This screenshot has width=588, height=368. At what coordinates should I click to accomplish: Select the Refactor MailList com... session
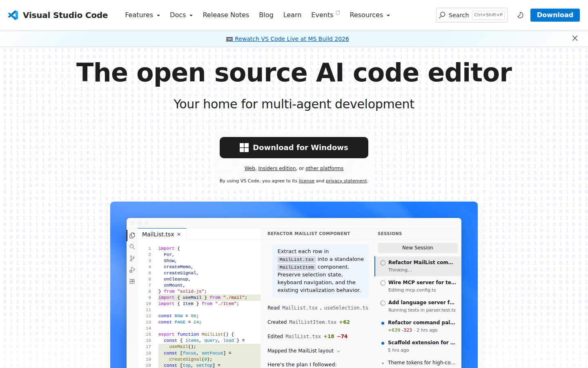click(x=418, y=266)
